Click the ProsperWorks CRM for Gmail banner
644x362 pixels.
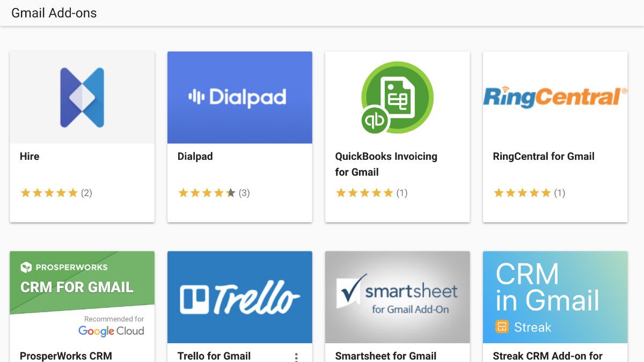click(x=82, y=297)
